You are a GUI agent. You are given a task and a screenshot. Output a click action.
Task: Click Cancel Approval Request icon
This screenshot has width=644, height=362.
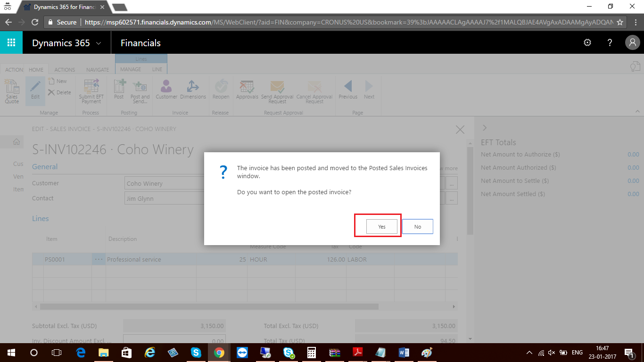(x=314, y=91)
